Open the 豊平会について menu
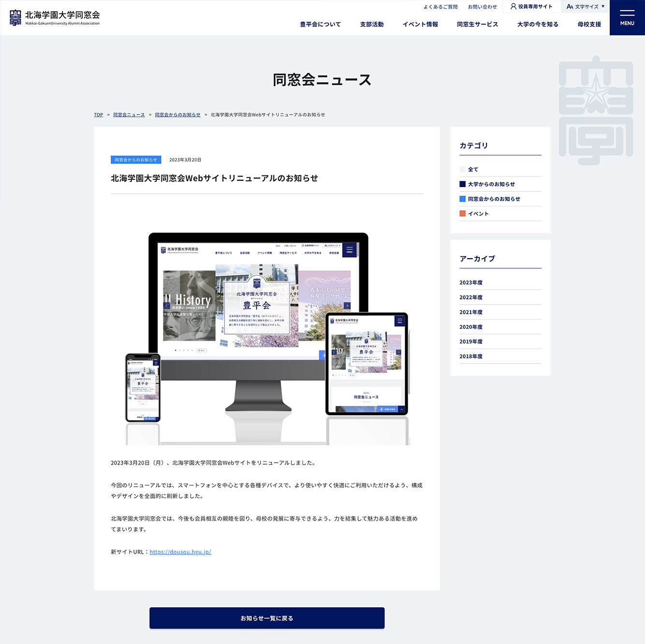This screenshot has height=644, width=645. 320,24
